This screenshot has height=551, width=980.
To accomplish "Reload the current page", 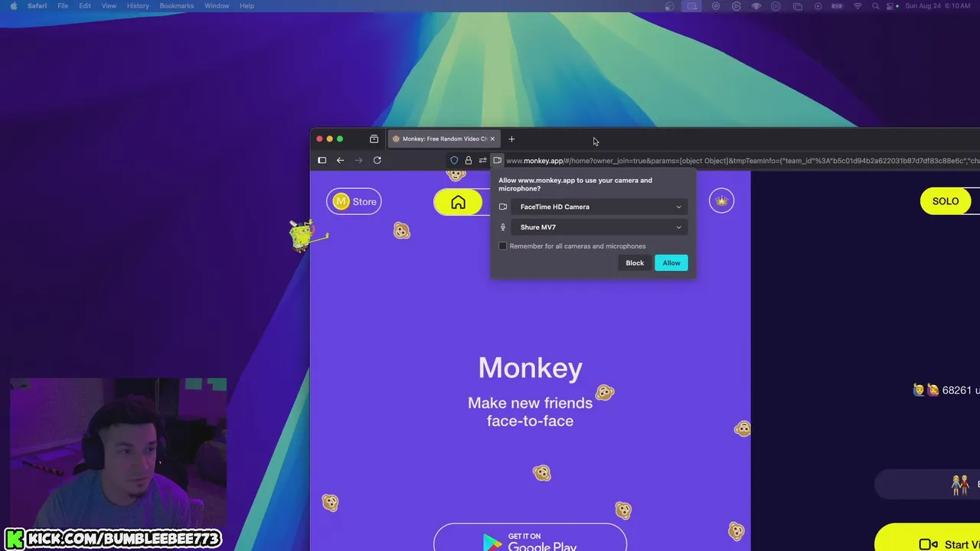I will point(377,160).
